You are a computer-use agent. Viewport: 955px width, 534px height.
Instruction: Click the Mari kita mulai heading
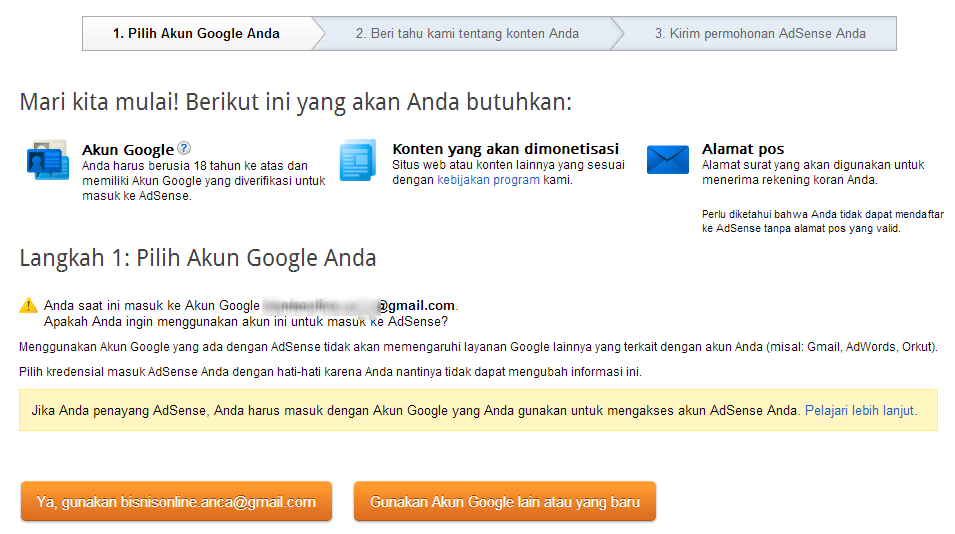(296, 102)
